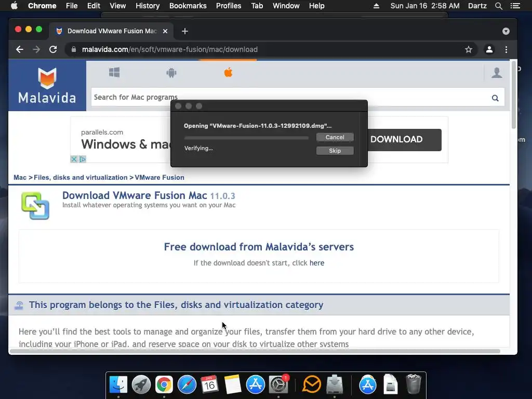
Task: Open VMware Fusion breadcrumb link
Action: coord(159,178)
